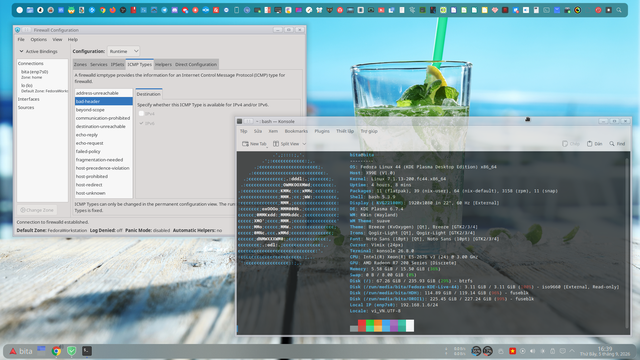Viewport: 640px width, 360px height.
Task: Switch to the Helpers tab
Action: [x=163, y=64]
